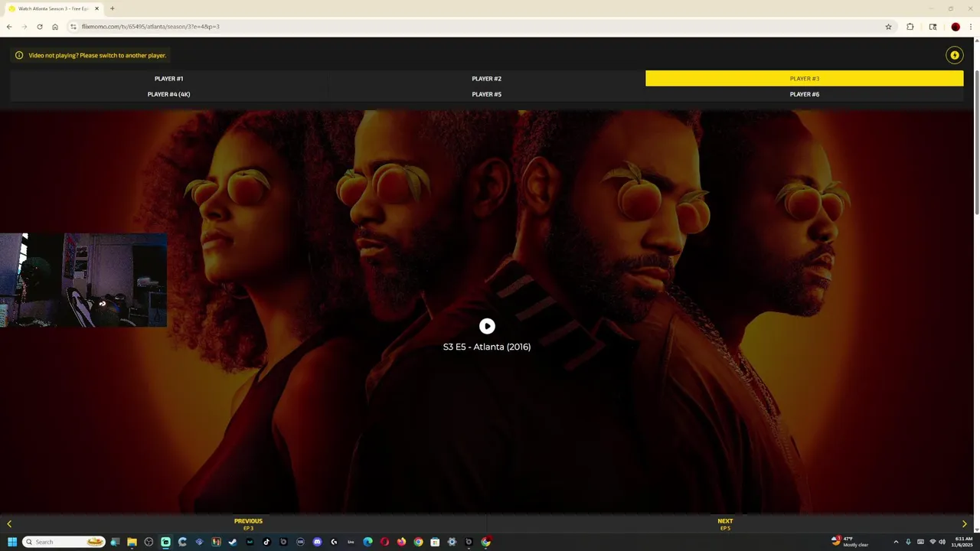The width and height of the screenshot is (980, 551).
Task: Open Task View on the taskbar
Action: [x=115, y=542]
